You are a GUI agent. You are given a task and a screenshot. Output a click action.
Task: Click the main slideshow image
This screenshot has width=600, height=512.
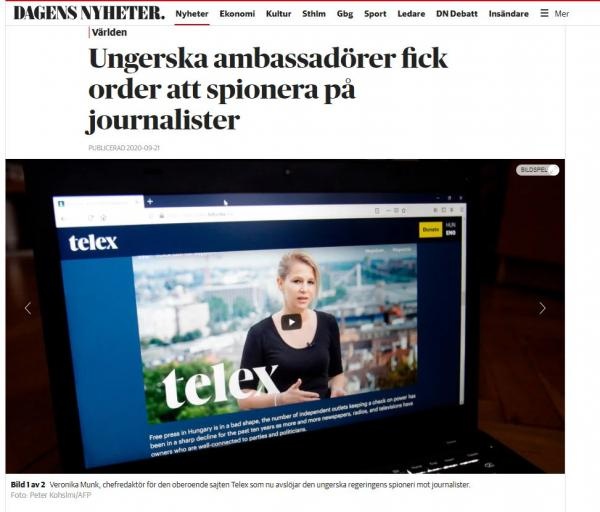[285, 316]
